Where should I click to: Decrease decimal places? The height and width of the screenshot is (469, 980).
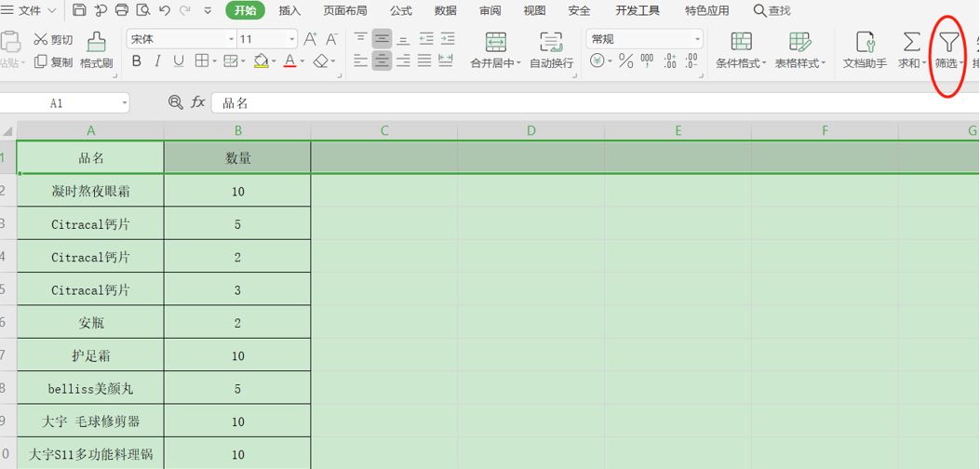[691, 61]
